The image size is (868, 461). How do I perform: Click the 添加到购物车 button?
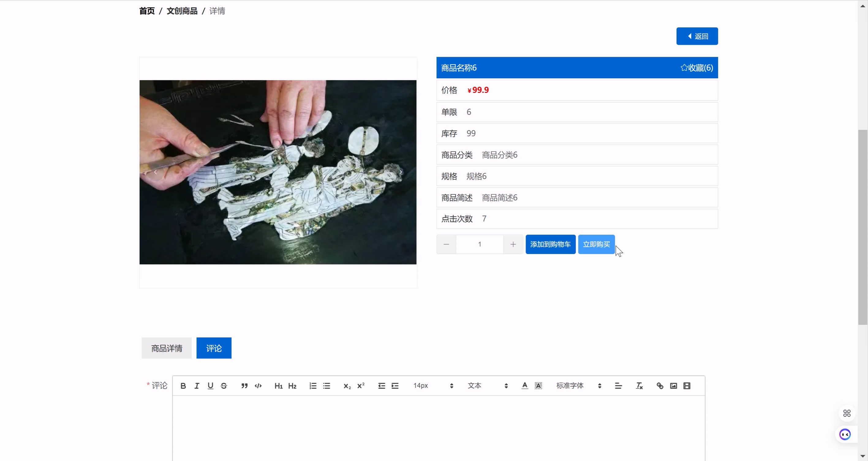point(550,245)
